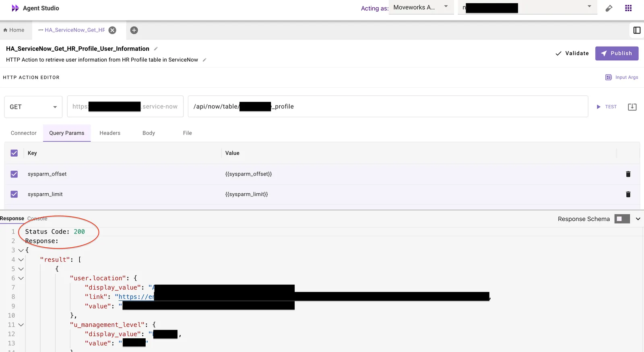
Task: Delete the sysparm_offset parameter row
Action: click(x=628, y=174)
